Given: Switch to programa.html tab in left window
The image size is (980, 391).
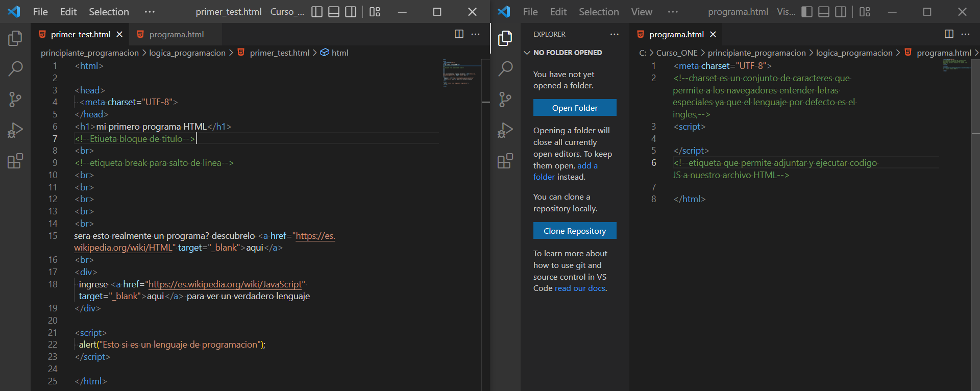Looking at the screenshot, I should (176, 34).
